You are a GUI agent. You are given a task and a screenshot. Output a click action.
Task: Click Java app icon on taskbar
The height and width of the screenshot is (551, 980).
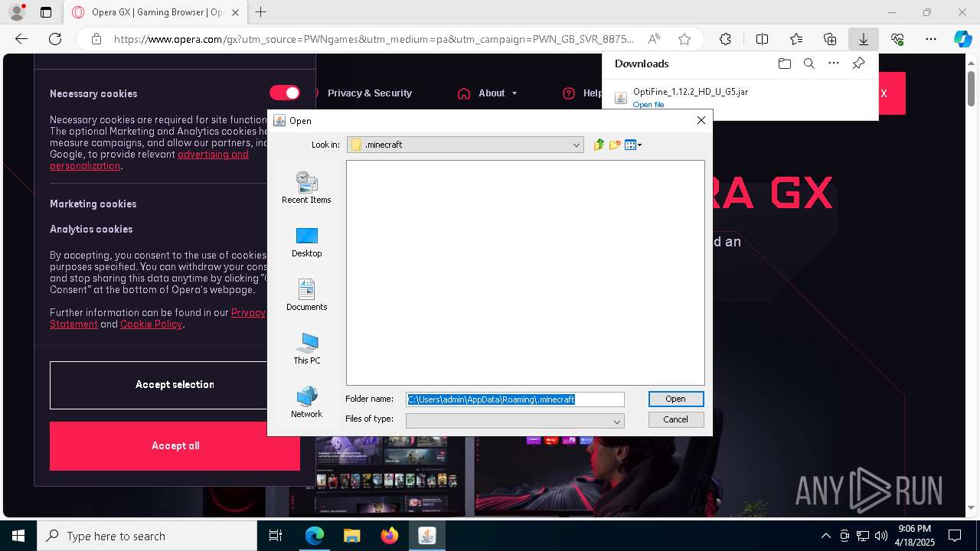(x=427, y=536)
